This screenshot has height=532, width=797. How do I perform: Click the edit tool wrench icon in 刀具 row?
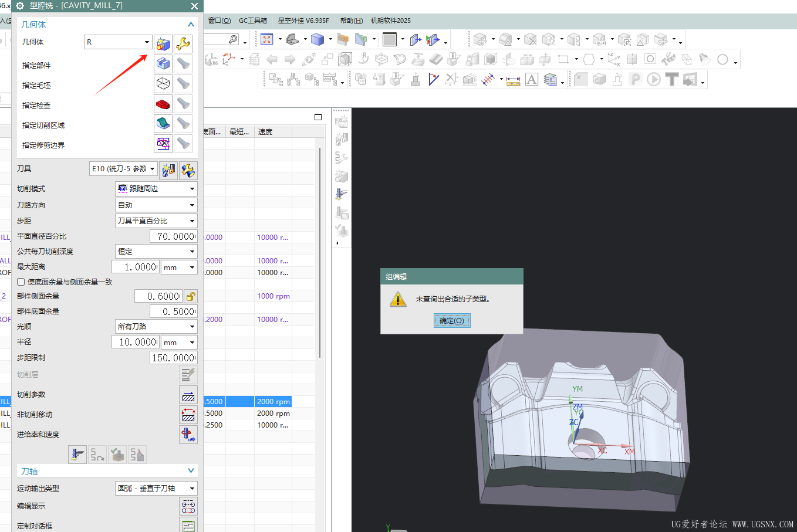(188, 170)
